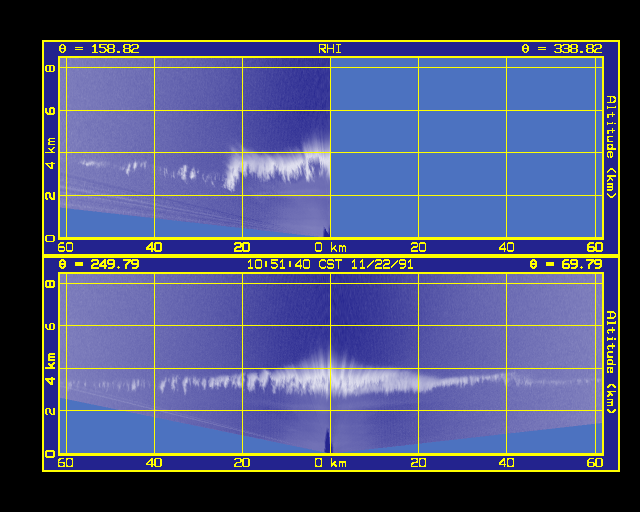Click the "0 km" range label under the upper plot

[x=330, y=247]
